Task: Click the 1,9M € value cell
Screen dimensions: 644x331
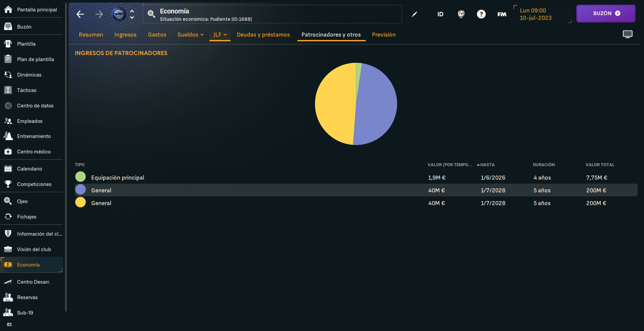Action: click(x=437, y=178)
